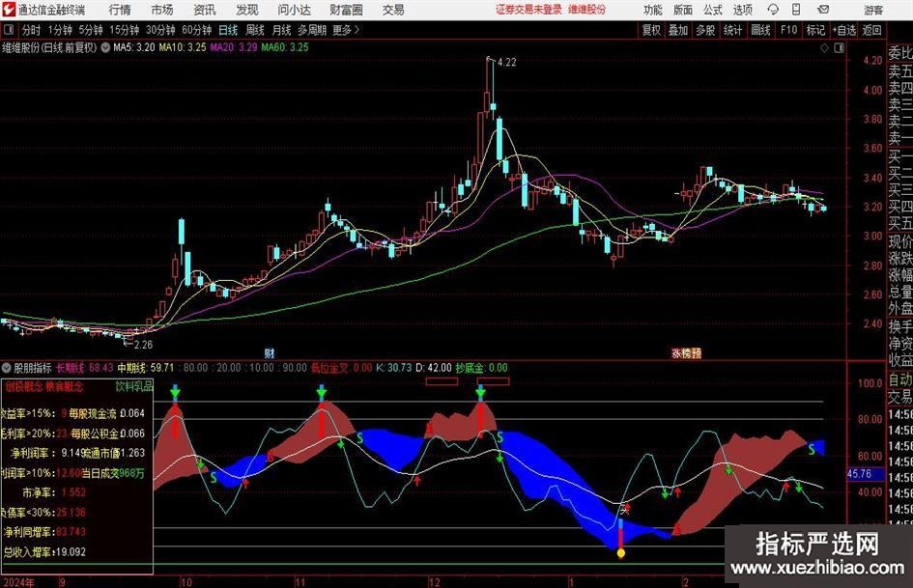This screenshot has width=913, height=588.
Task: Click the 长期线 68.43 indicator value
Action: (x=85, y=367)
